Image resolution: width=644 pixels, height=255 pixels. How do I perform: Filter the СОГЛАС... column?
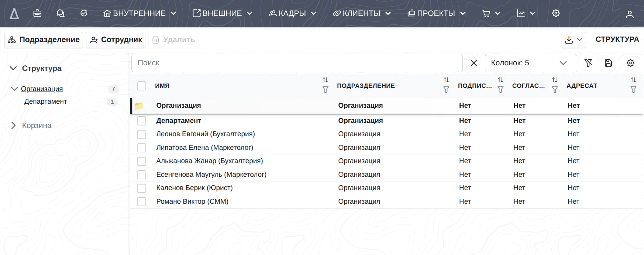pos(555,90)
